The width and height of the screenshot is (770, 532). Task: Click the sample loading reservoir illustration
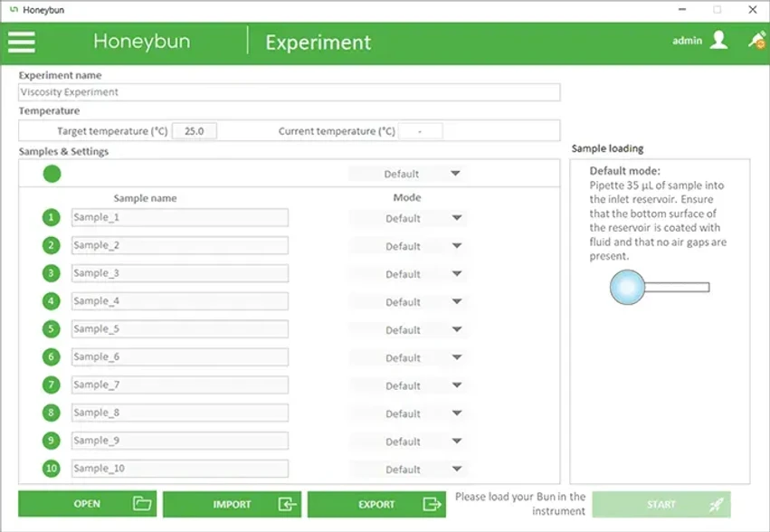(x=658, y=288)
